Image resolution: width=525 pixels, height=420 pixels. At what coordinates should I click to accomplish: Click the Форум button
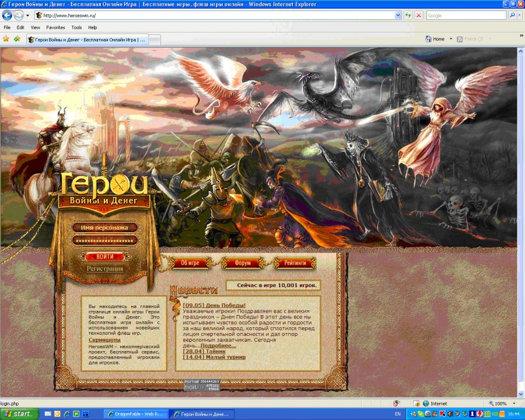(243, 263)
